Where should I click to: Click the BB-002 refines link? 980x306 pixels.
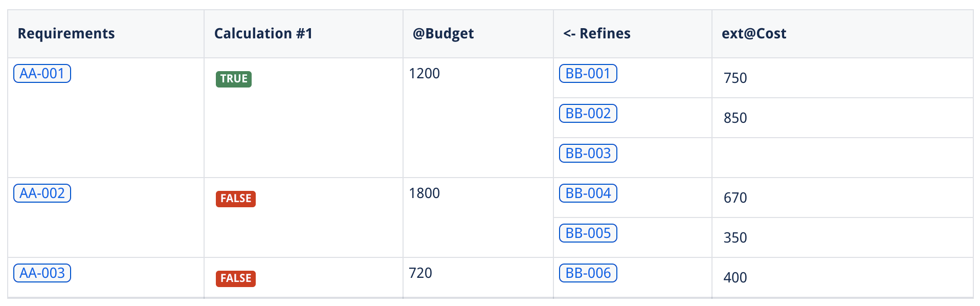coord(588,114)
